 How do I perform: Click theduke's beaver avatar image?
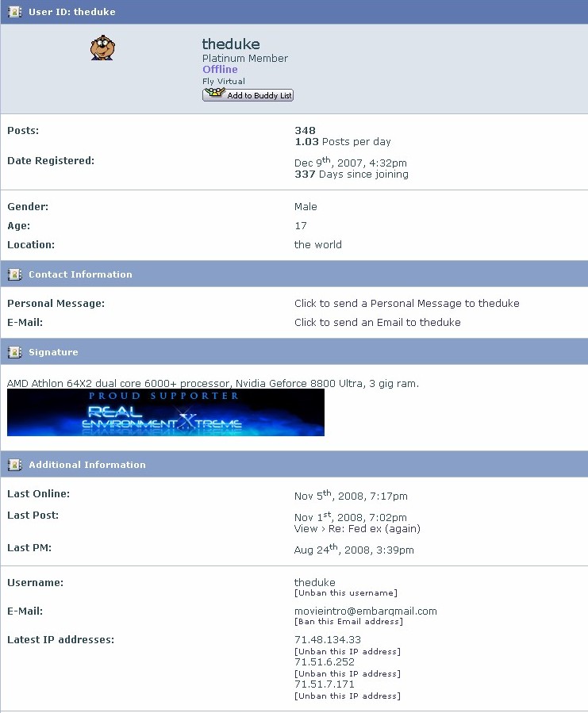102,48
